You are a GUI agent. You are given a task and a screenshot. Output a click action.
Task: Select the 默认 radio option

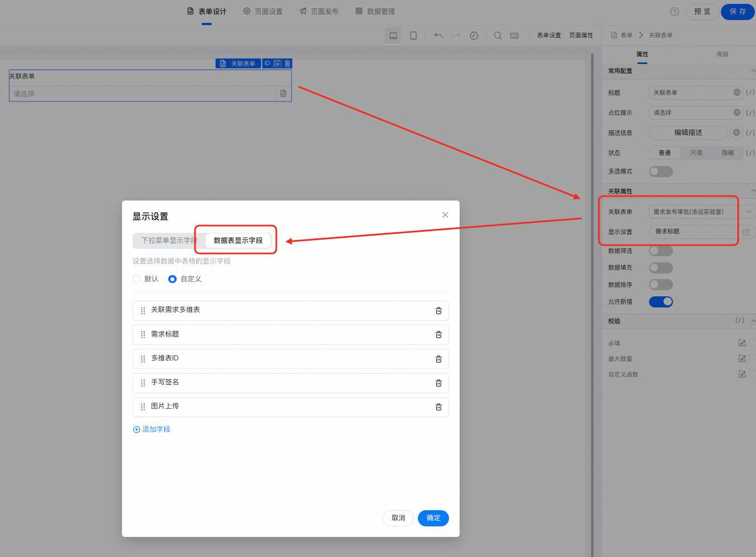pos(137,279)
